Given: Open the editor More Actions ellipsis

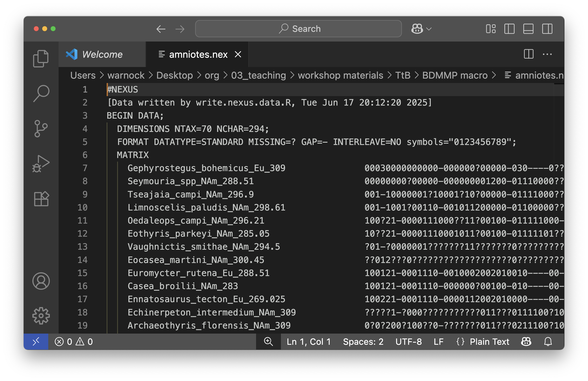Looking at the screenshot, I should (x=547, y=54).
